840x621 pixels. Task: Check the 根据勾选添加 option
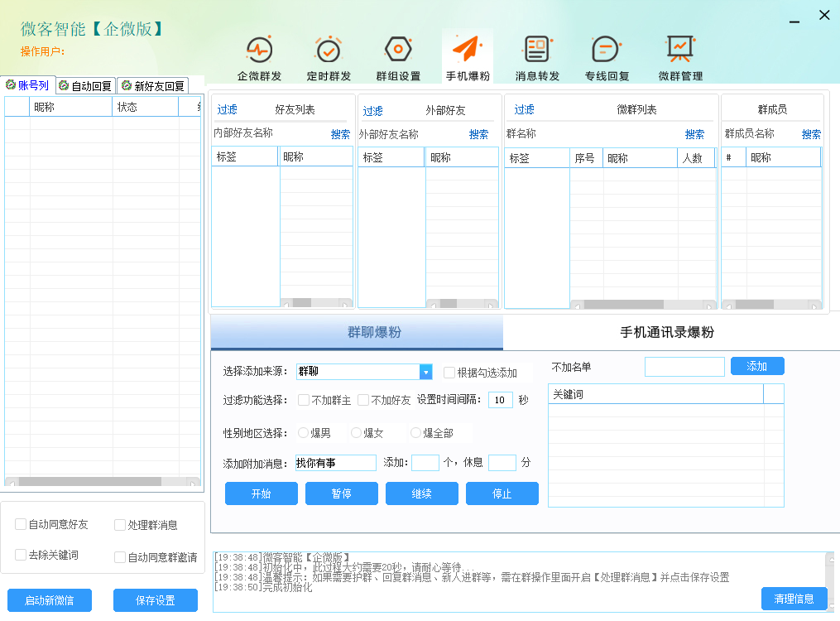coord(449,373)
